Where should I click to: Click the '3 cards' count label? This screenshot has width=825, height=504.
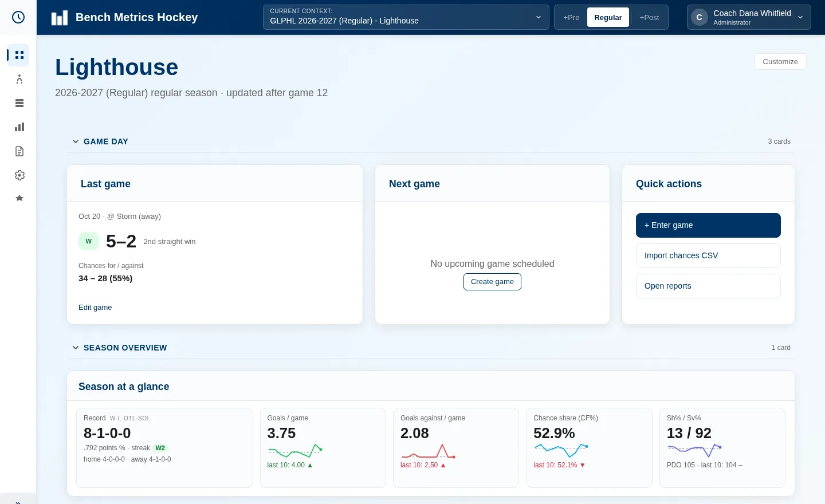[x=779, y=141]
